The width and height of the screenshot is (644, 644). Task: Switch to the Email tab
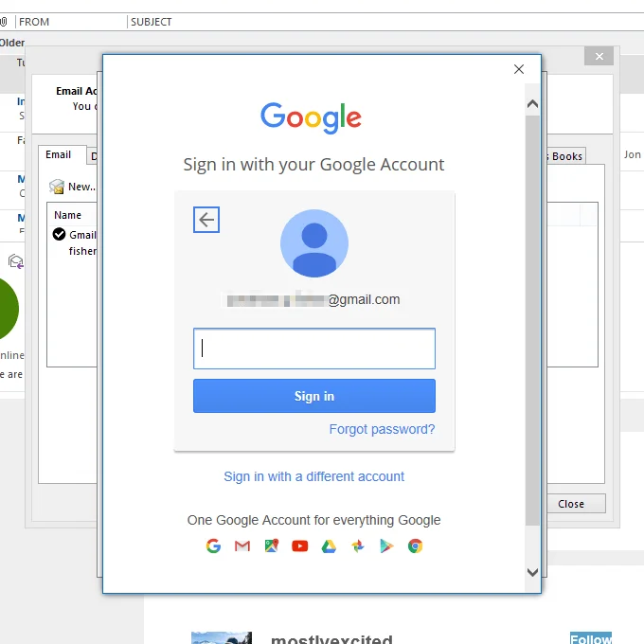point(59,155)
